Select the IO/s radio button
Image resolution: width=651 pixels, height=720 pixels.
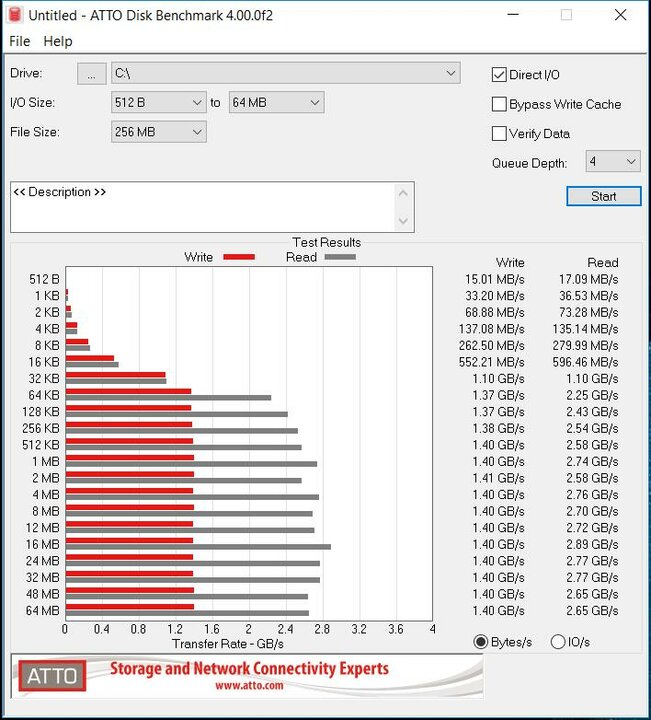tap(557, 641)
